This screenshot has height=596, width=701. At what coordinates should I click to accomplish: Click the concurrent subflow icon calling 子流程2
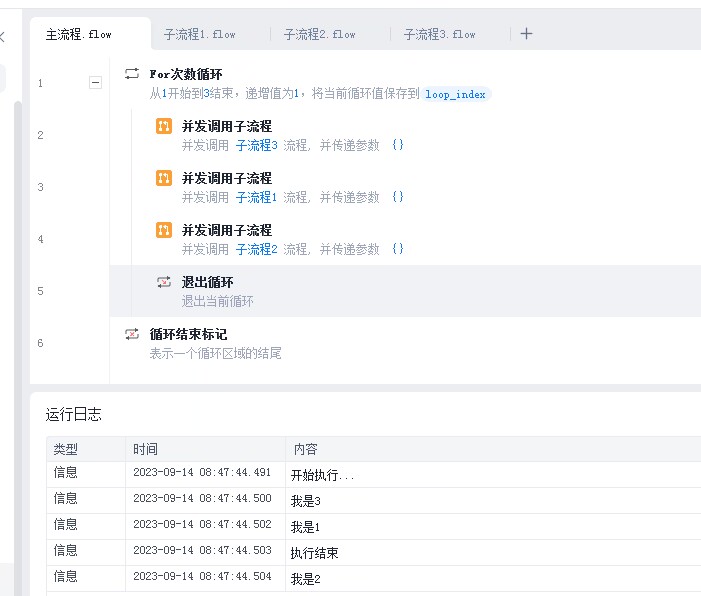click(164, 230)
